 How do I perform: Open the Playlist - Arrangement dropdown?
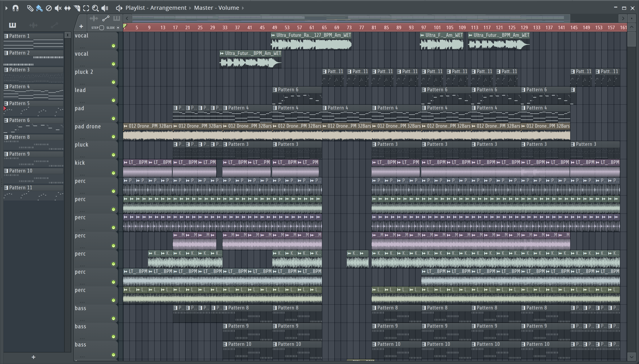(156, 8)
